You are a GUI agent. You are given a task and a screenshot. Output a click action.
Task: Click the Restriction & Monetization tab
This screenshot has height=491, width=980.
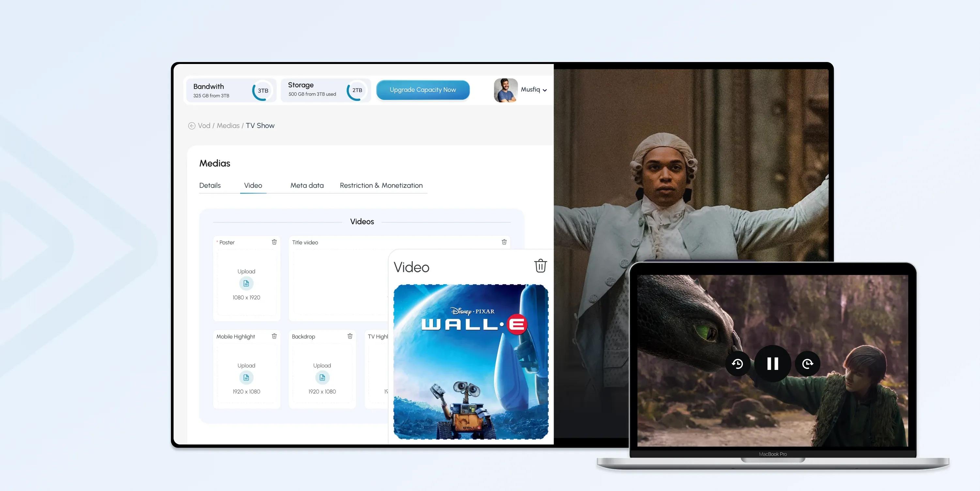381,185
